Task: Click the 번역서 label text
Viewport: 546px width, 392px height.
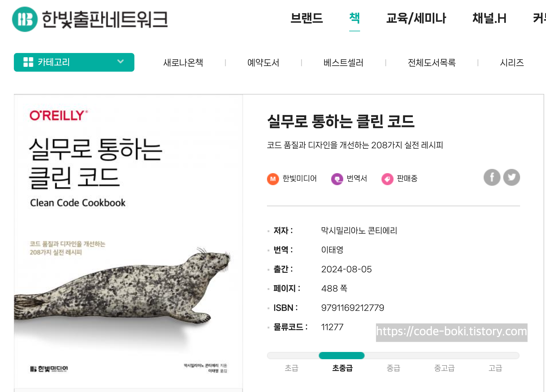Action: (357, 179)
